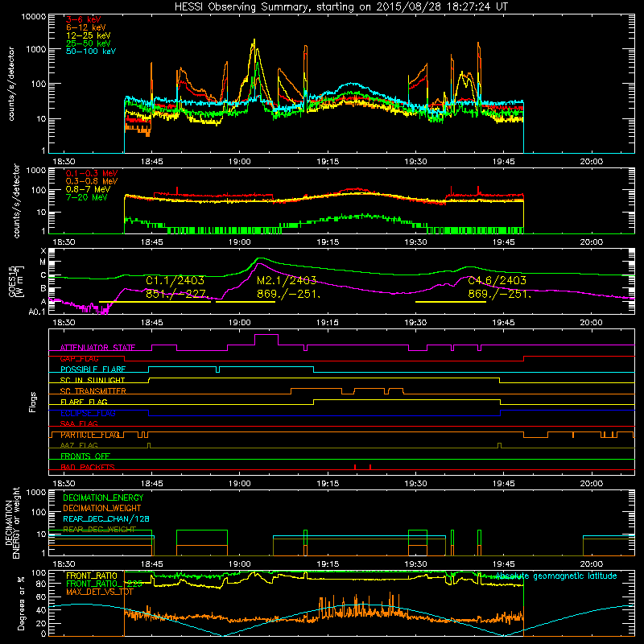Click the C4.6/2403 flare annotation
The width and height of the screenshot is (644, 644).
(x=497, y=280)
